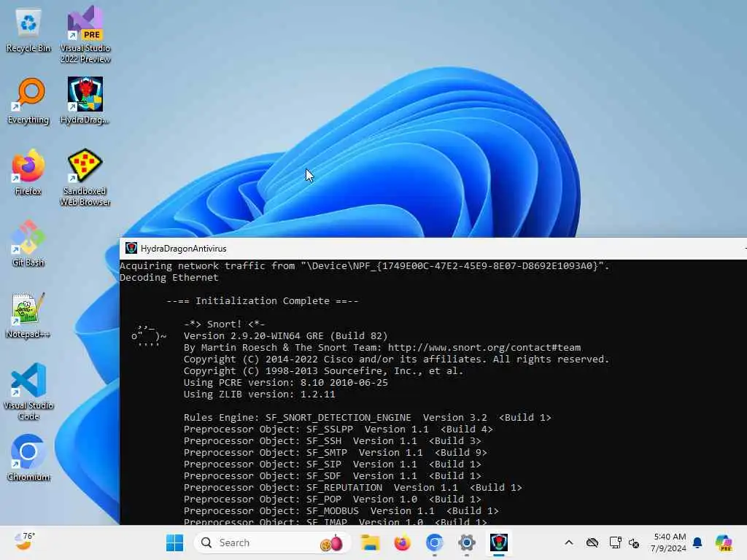Screen dimensions: 747x560
Task: Select the Sandboxed Web Browser shortcut
Action: pyautogui.click(x=85, y=177)
